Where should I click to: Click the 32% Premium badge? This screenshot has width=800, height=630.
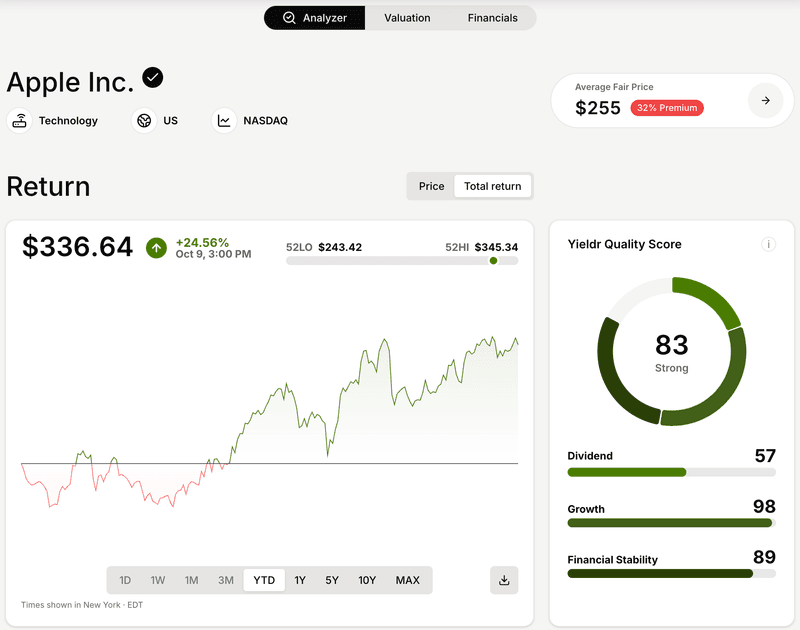tap(667, 108)
